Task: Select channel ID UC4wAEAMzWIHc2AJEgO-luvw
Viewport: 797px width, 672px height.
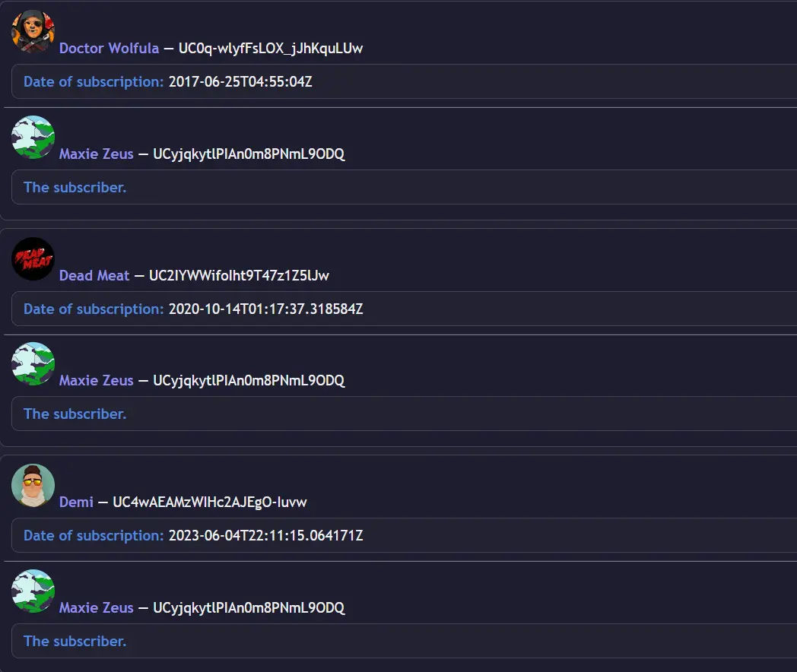Action: (x=209, y=502)
